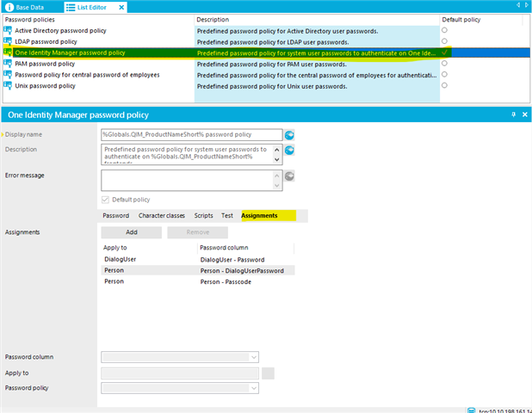This screenshot has width=532, height=413.
Task: Open translation editor for Display name
Action: [x=289, y=135]
